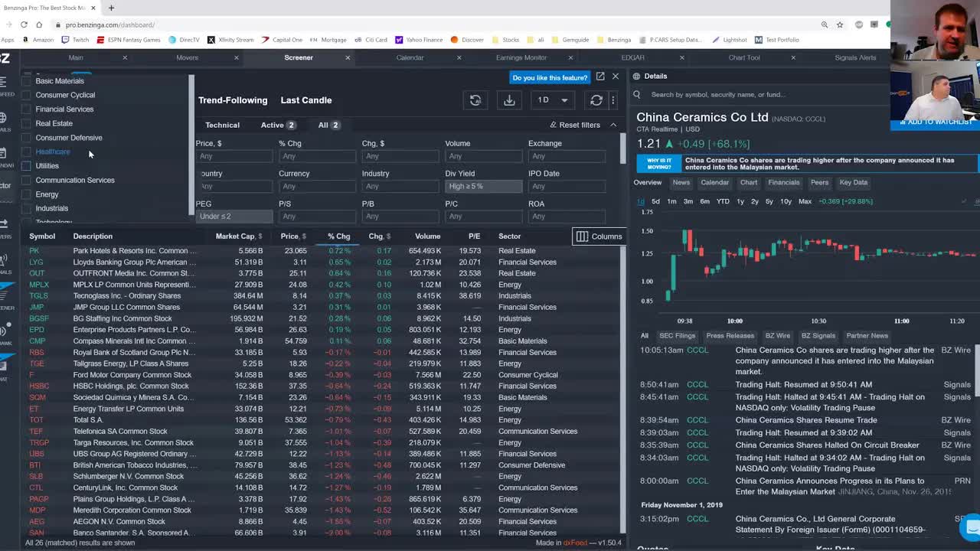This screenshot has width=980, height=551.
Task: Close the Movers tab with its X
Action: 236,57
